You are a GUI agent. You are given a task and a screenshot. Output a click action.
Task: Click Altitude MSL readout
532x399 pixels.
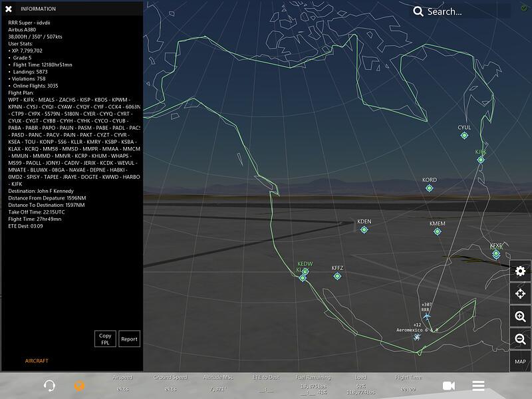[x=218, y=383]
